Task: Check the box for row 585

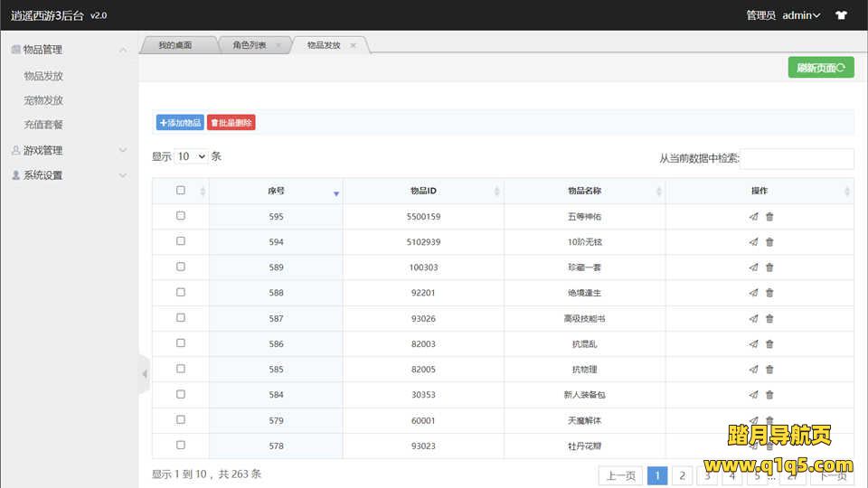Action: (181, 369)
